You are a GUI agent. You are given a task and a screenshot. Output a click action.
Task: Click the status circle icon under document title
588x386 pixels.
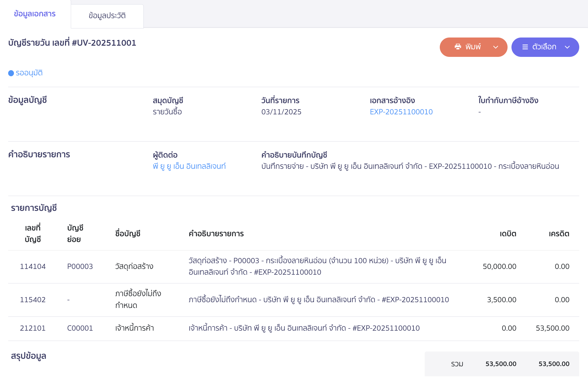[11, 73]
